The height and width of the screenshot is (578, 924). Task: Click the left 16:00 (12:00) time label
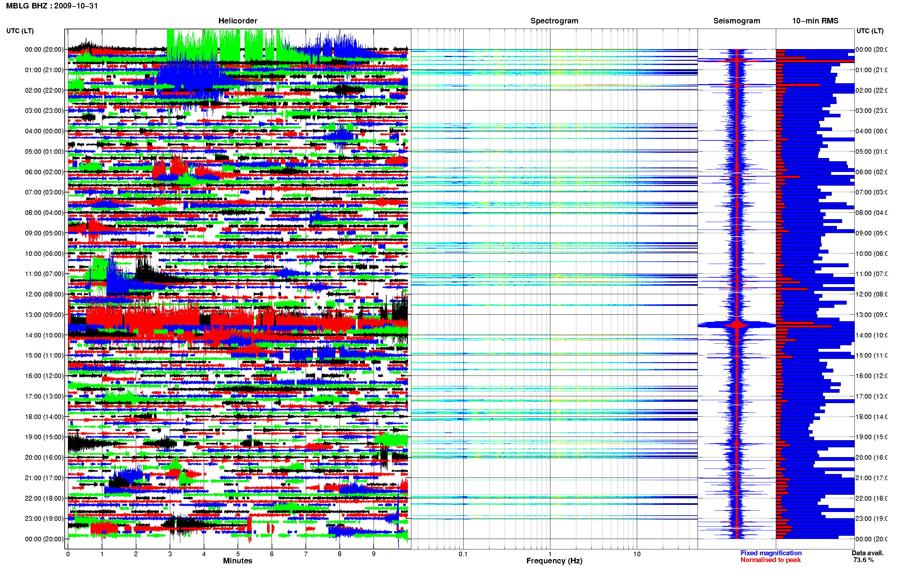(x=44, y=376)
